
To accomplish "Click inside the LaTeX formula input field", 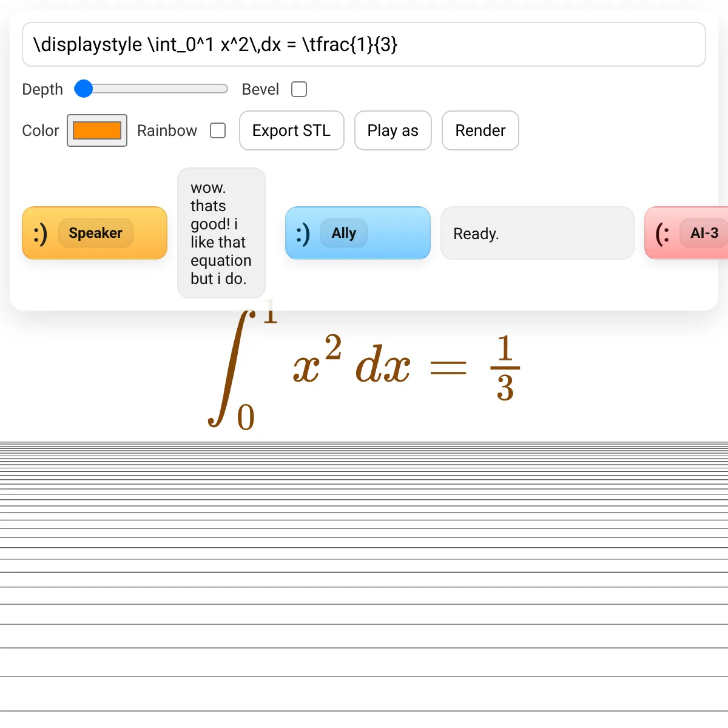I will pos(364,44).
